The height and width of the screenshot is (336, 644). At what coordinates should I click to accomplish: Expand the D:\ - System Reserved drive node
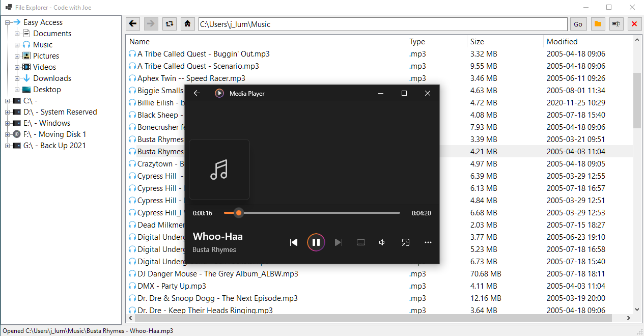(7, 111)
